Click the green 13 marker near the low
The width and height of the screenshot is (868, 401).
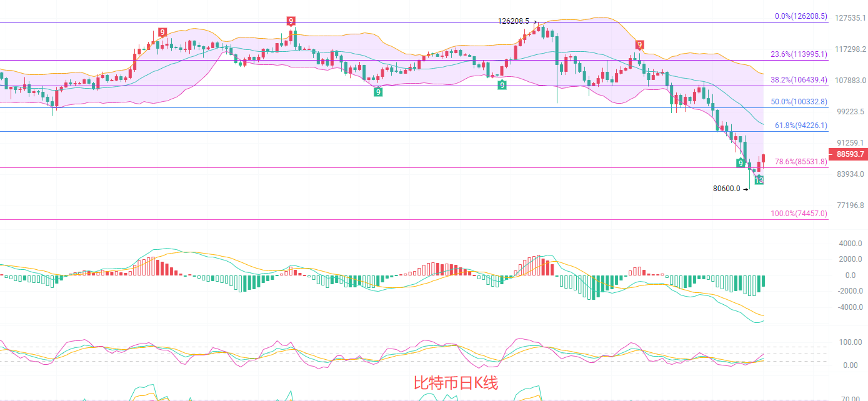(x=759, y=180)
